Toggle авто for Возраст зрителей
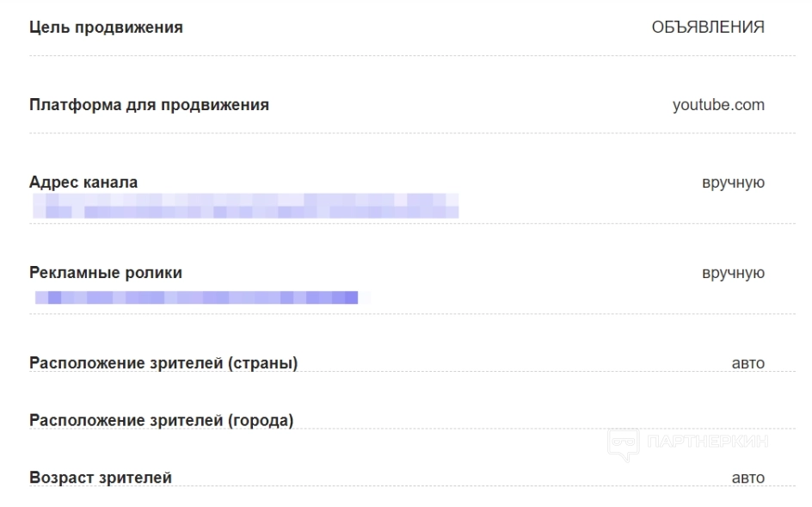812x507 pixels. pos(747,477)
